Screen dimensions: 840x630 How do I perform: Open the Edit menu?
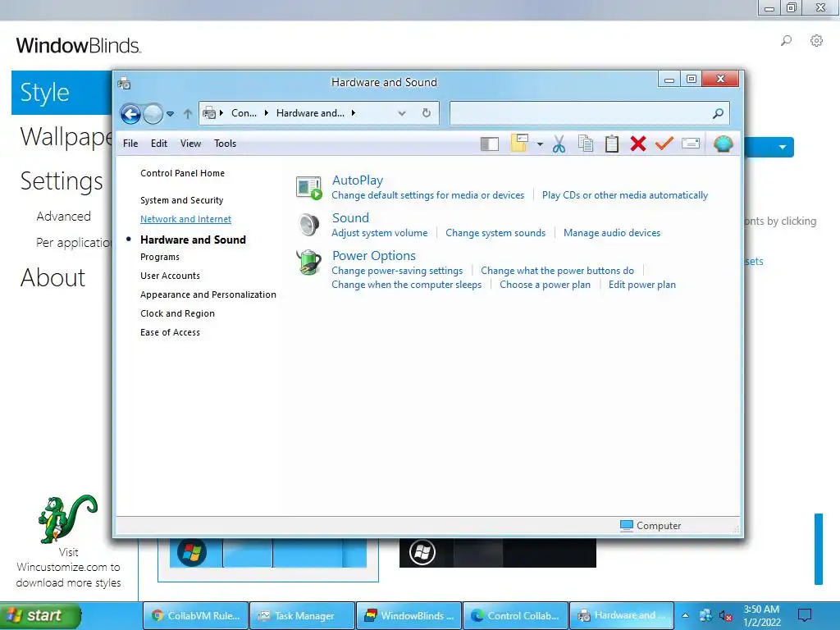tap(159, 144)
